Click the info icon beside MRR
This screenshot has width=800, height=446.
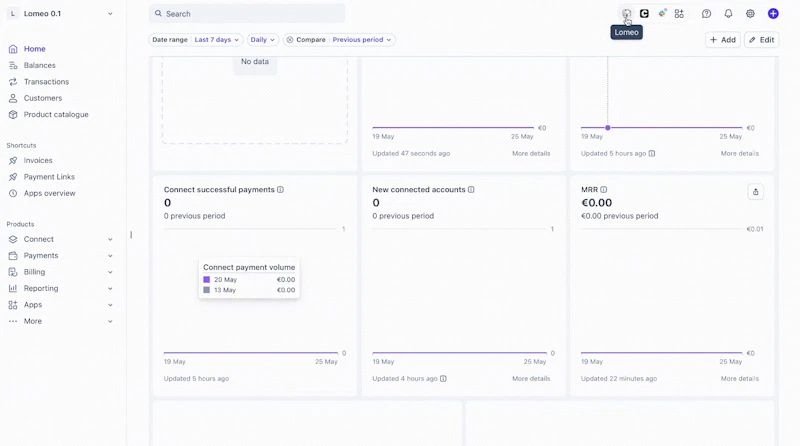click(604, 189)
